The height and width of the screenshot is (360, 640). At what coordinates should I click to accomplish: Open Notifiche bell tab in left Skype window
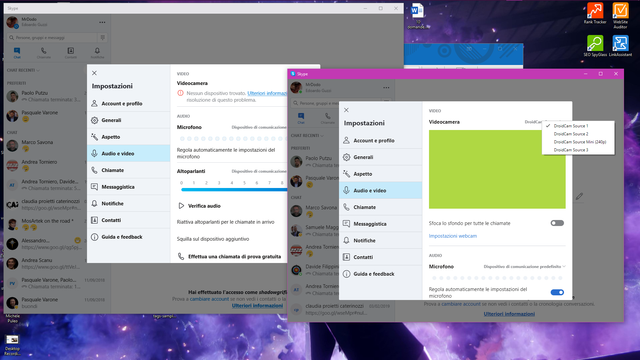click(97, 53)
